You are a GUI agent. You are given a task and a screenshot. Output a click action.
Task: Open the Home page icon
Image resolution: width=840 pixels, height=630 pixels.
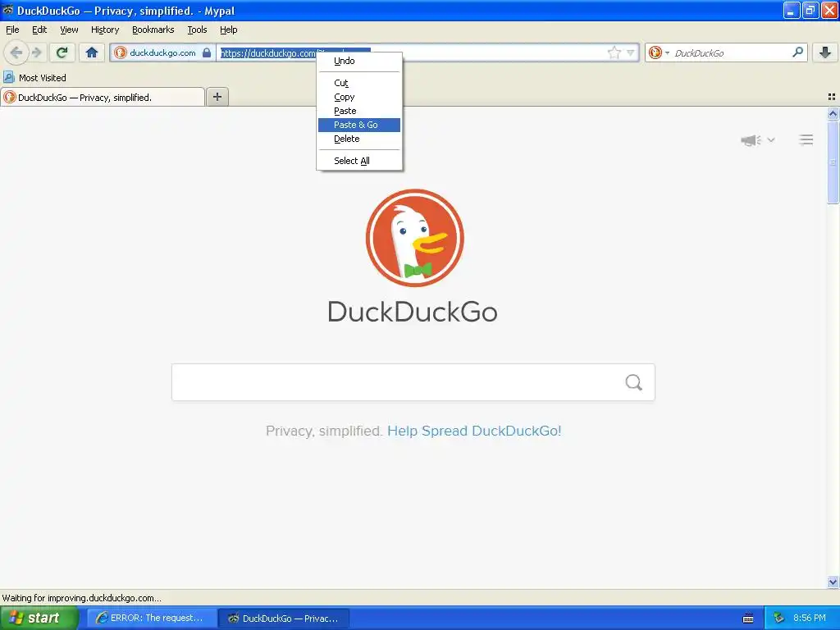(x=92, y=52)
